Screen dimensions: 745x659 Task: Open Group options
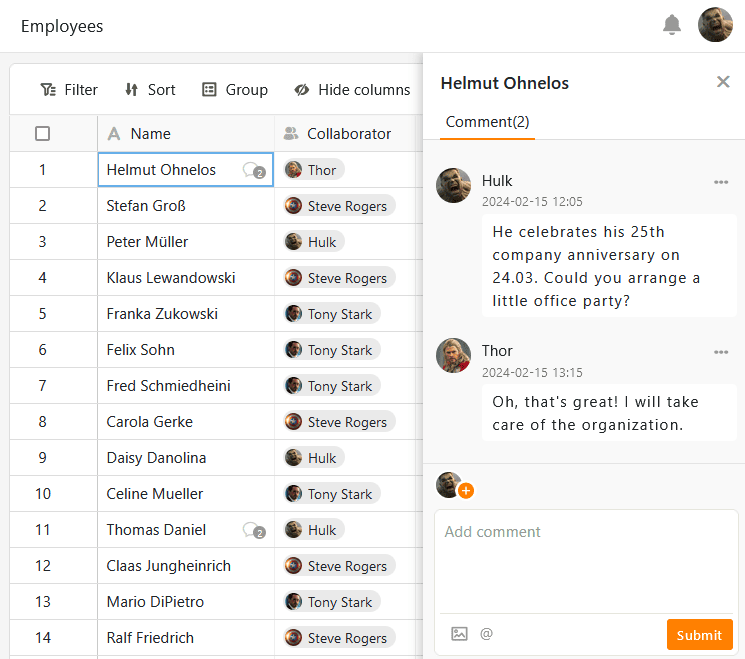point(235,90)
